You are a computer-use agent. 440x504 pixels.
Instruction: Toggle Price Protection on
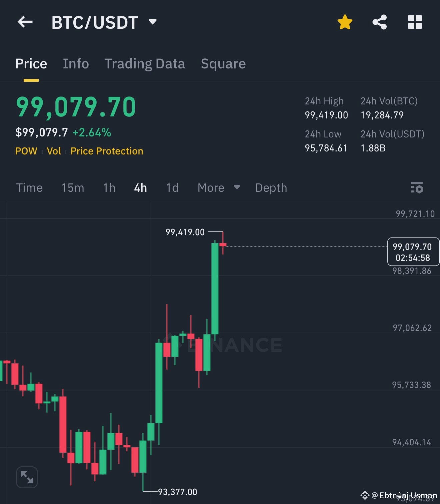pyautogui.click(x=106, y=151)
